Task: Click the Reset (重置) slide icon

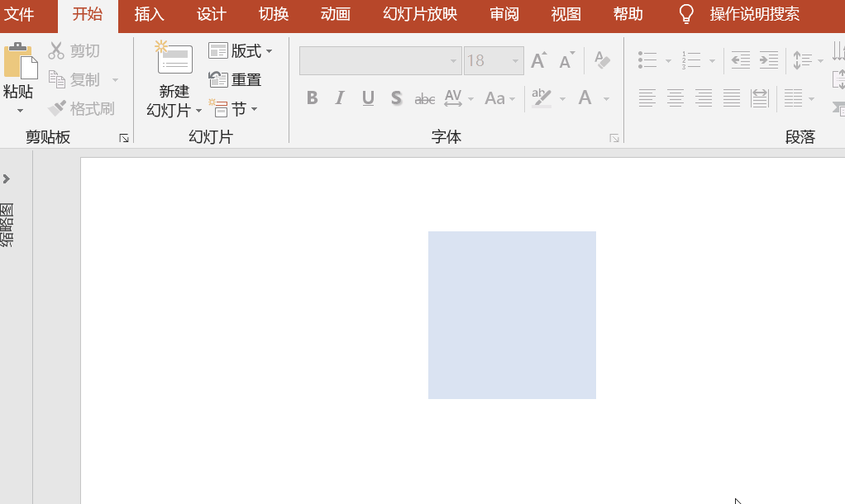Action: coord(217,79)
